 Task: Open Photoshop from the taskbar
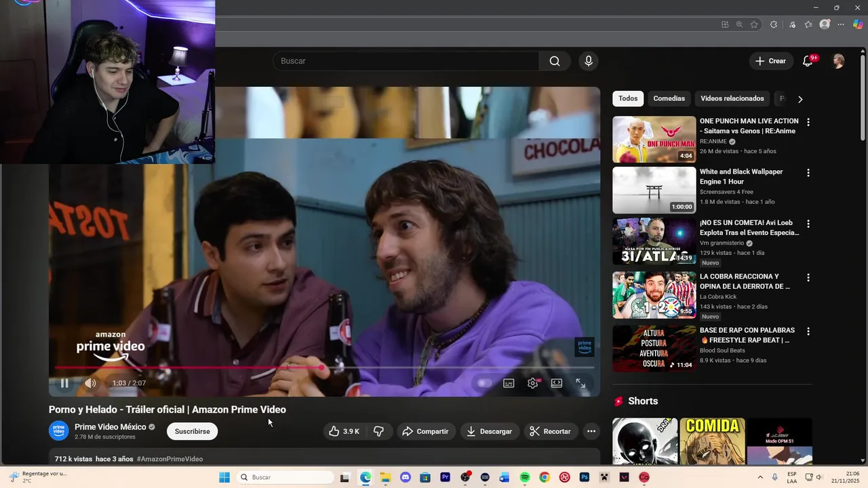click(x=585, y=477)
